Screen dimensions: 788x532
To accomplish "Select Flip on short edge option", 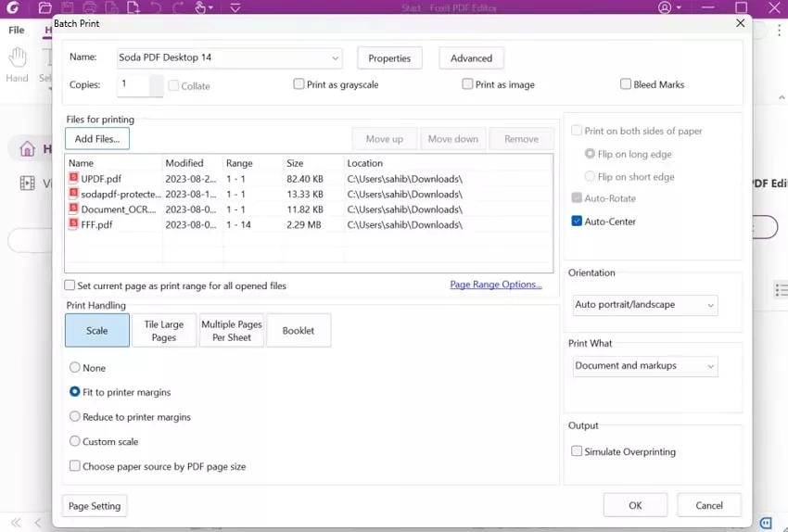I will (590, 176).
